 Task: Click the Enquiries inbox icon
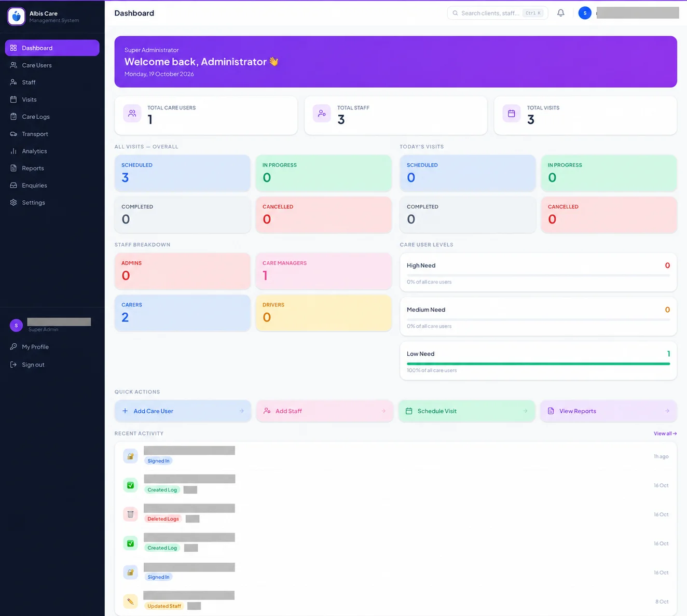tap(13, 185)
